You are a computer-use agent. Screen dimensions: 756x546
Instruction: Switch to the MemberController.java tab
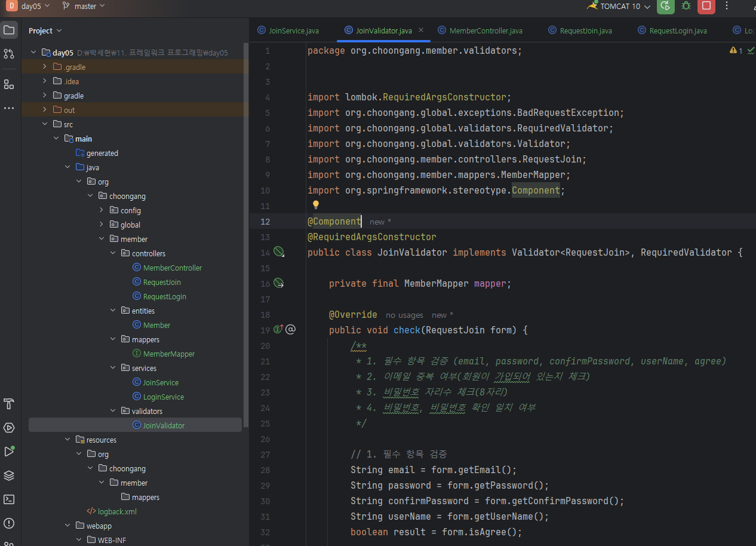[480, 30]
